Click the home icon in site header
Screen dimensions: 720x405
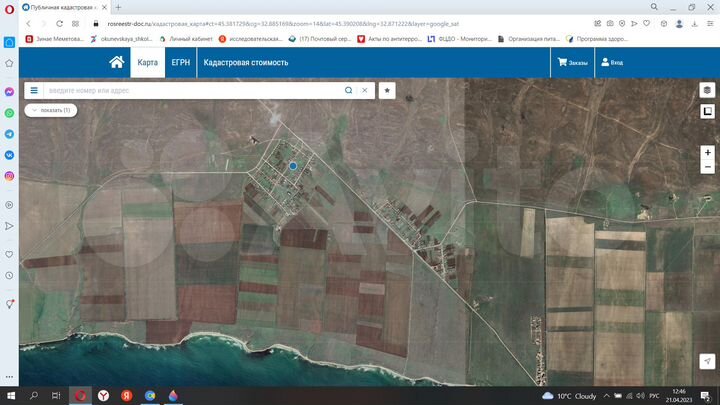coord(117,62)
